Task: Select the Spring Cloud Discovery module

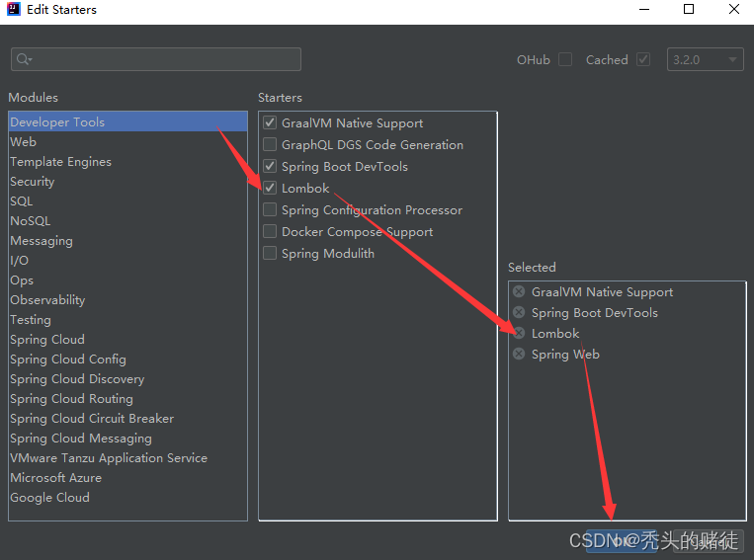Action: coord(127,379)
